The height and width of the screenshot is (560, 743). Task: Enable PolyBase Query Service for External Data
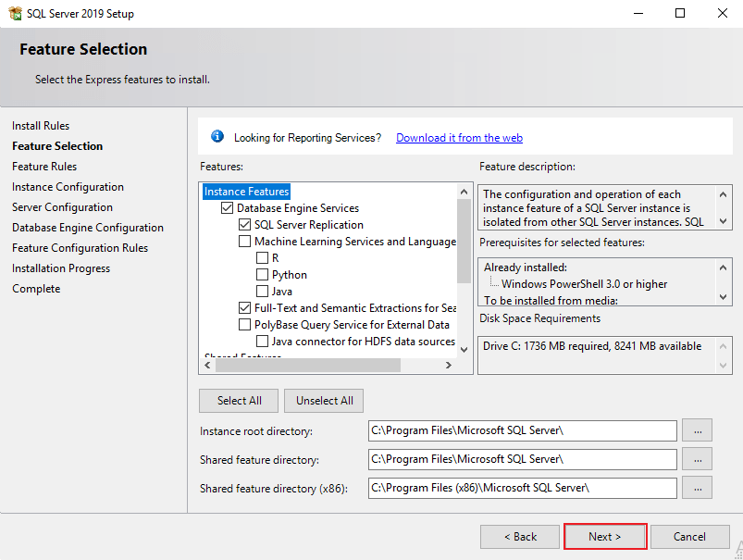[245, 324]
